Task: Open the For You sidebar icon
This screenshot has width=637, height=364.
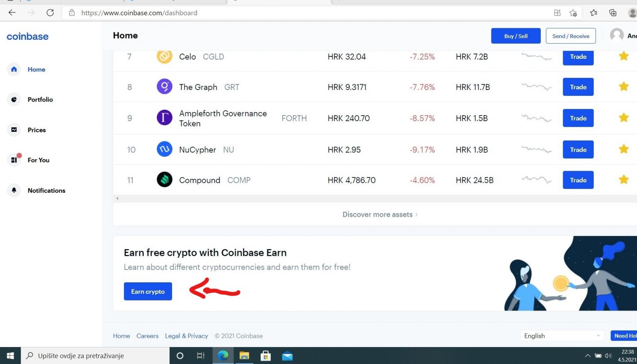Action: [x=14, y=160]
